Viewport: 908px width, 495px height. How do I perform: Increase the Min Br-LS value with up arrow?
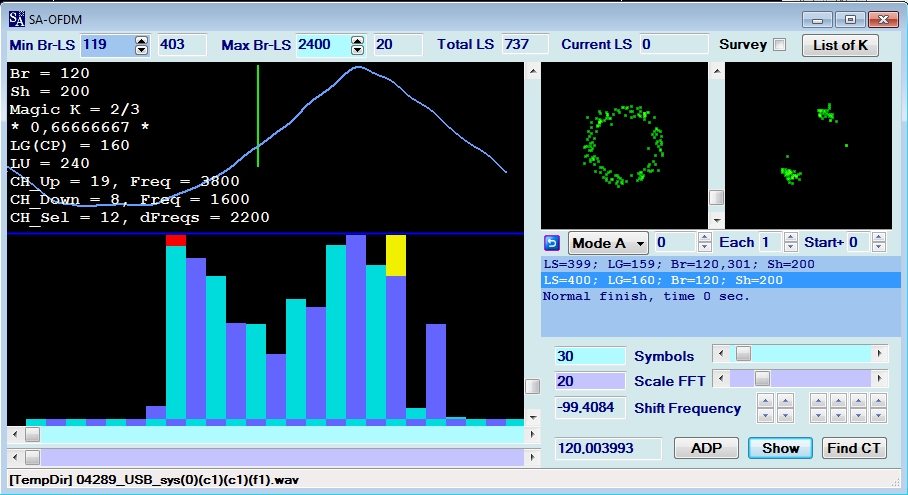pos(141,41)
